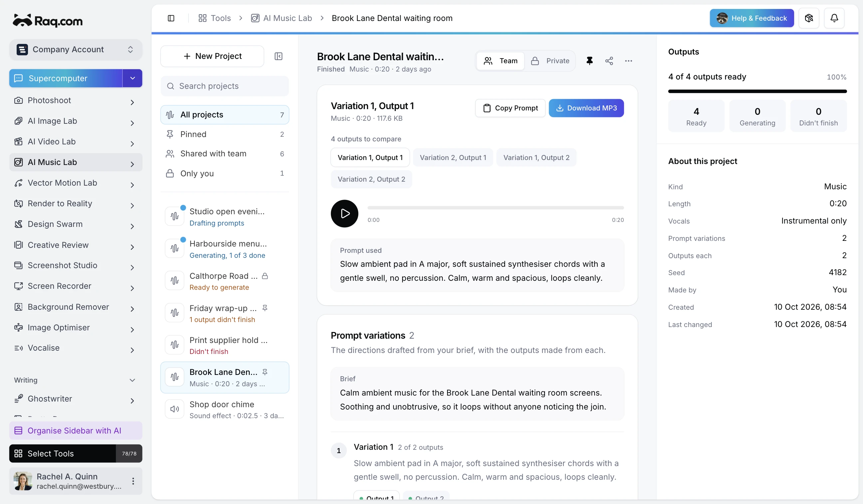Viewport: 863px width, 504px height.
Task: Open the Harbourside menu project
Action: (x=225, y=249)
